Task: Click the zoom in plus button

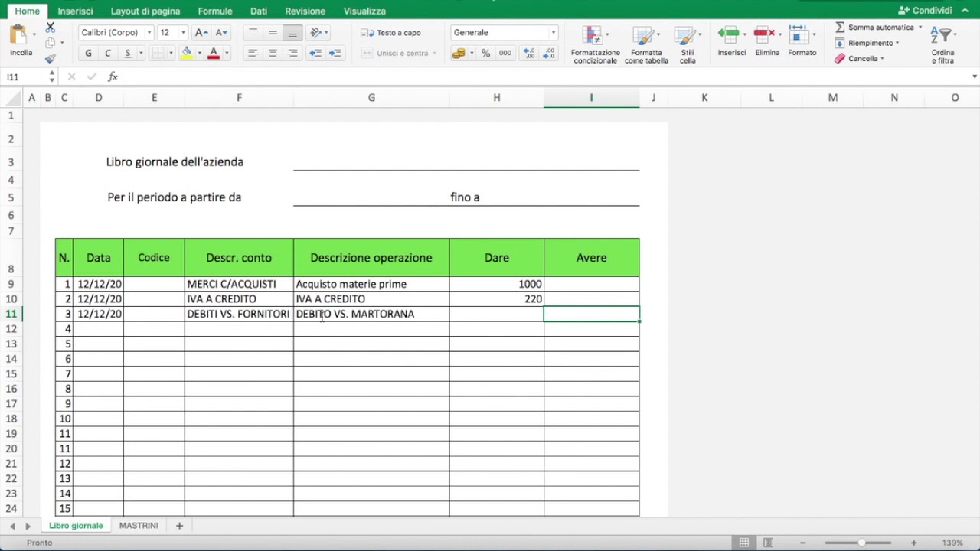Action: pos(913,543)
